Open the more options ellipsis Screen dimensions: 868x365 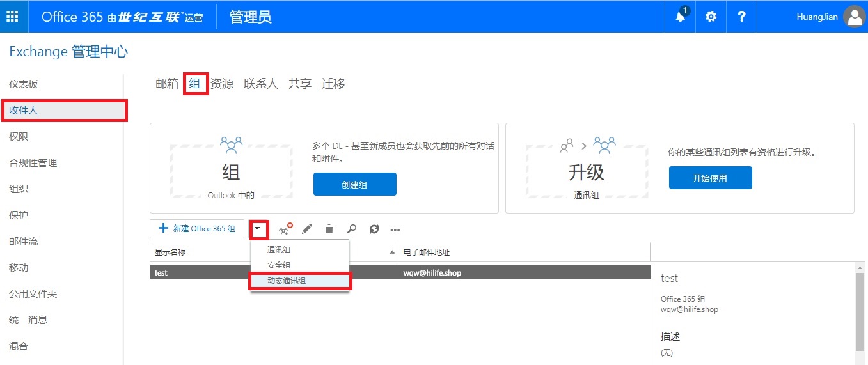point(395,229)
